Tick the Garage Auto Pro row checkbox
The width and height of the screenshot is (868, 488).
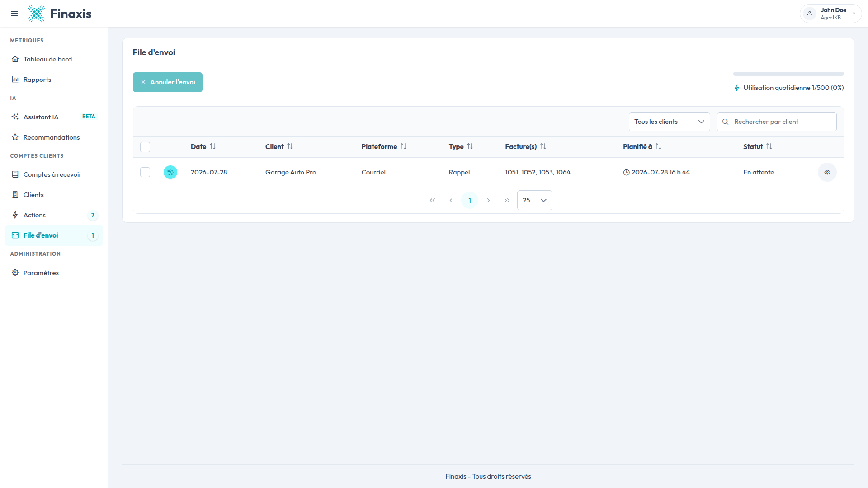click(145, 172)
